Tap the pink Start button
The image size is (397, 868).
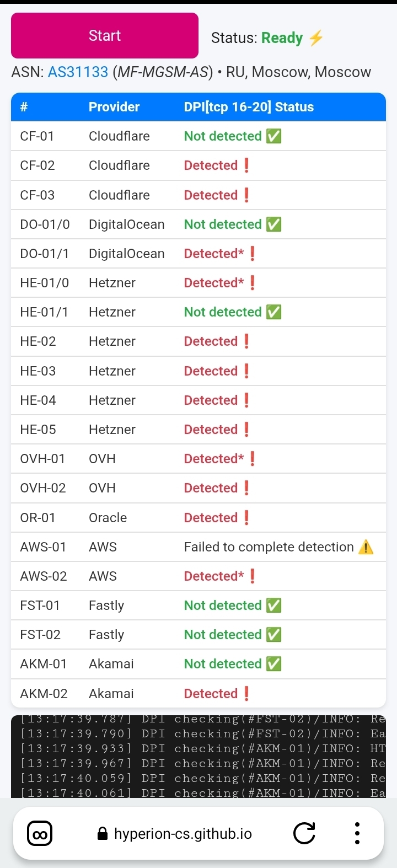(105, 36)
